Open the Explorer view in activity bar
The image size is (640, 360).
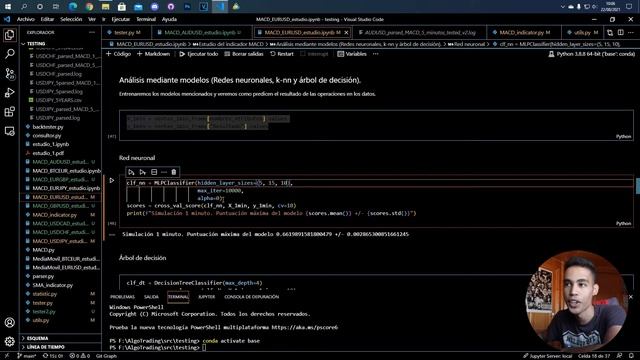tap(9, 35)
